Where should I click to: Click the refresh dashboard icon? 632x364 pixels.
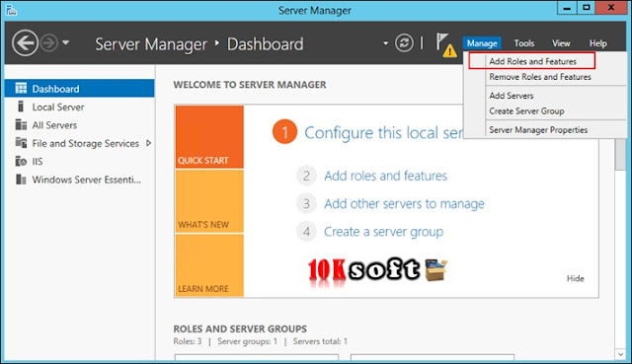pos(404,42)
